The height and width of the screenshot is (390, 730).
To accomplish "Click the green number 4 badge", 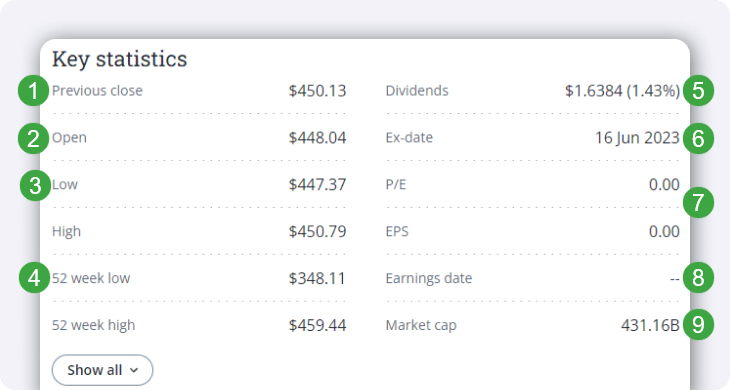I will click(34, 278).
